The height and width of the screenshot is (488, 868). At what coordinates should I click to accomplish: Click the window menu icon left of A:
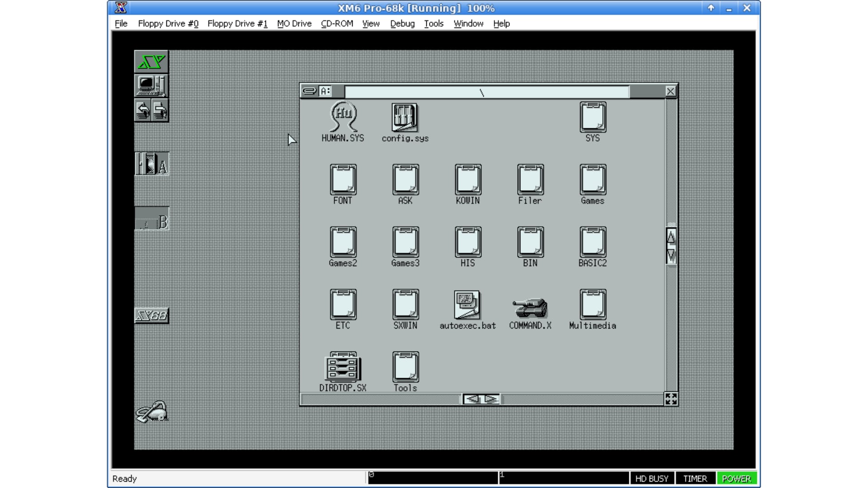pos(309,91)
